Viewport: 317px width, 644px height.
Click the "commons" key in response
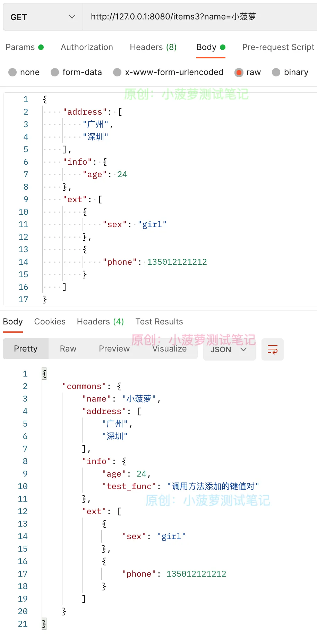click(84, 386)
